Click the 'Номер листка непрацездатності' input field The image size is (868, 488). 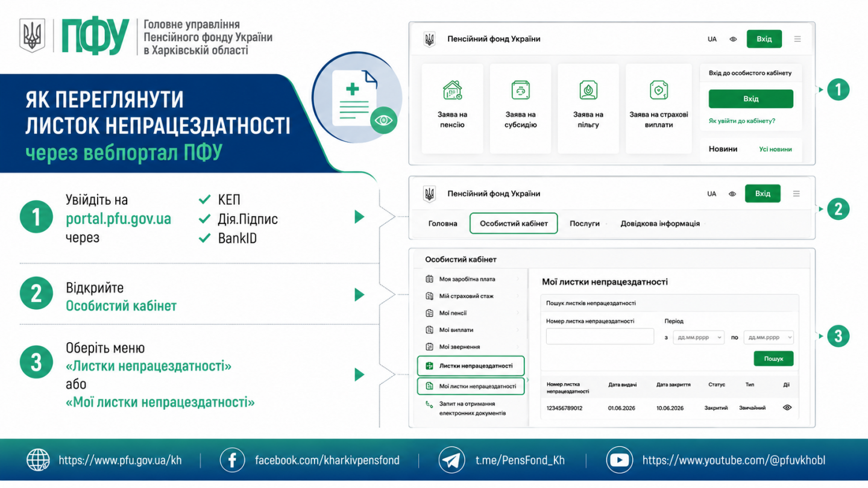click(x=600, y=337)
